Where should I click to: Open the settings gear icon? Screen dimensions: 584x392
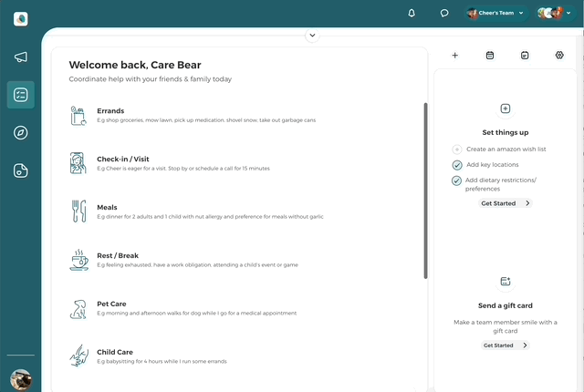[559, 55]
